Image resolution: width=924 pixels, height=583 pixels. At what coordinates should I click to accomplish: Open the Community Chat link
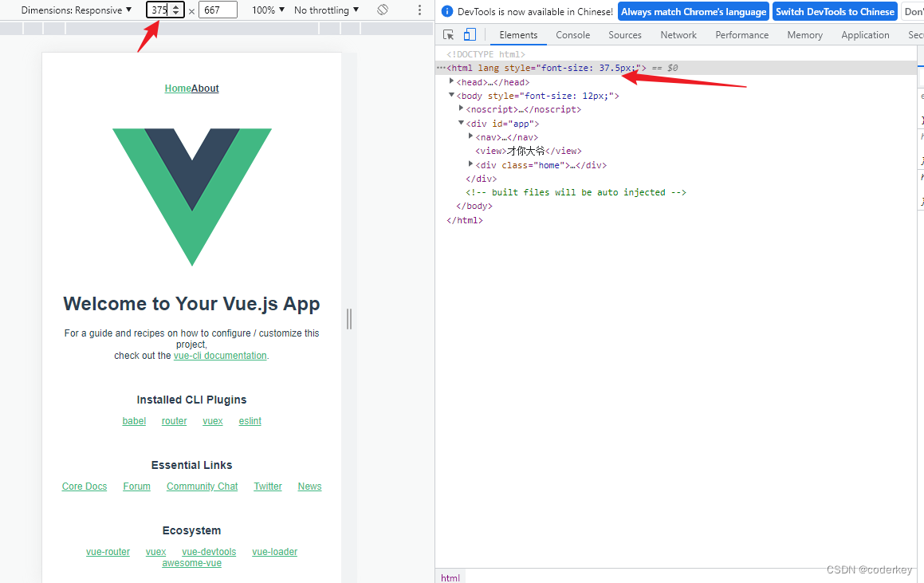point(202,486)
